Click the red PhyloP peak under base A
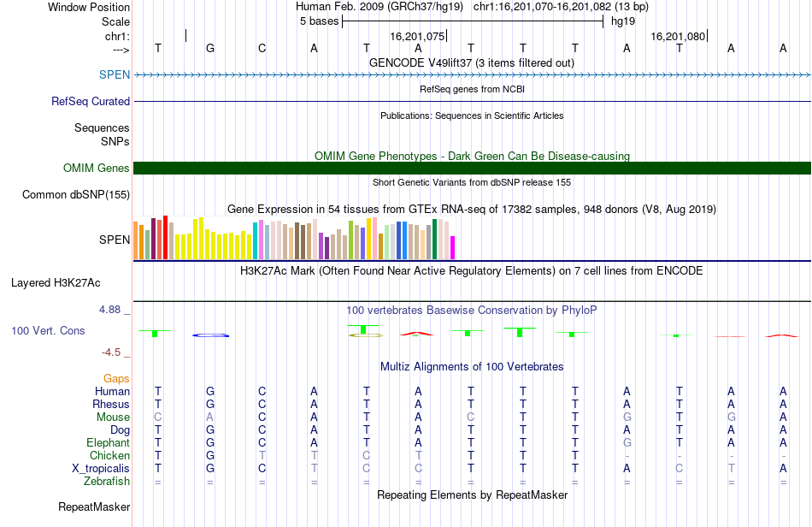This screenshot has width=812, height=527. [417, 334]
